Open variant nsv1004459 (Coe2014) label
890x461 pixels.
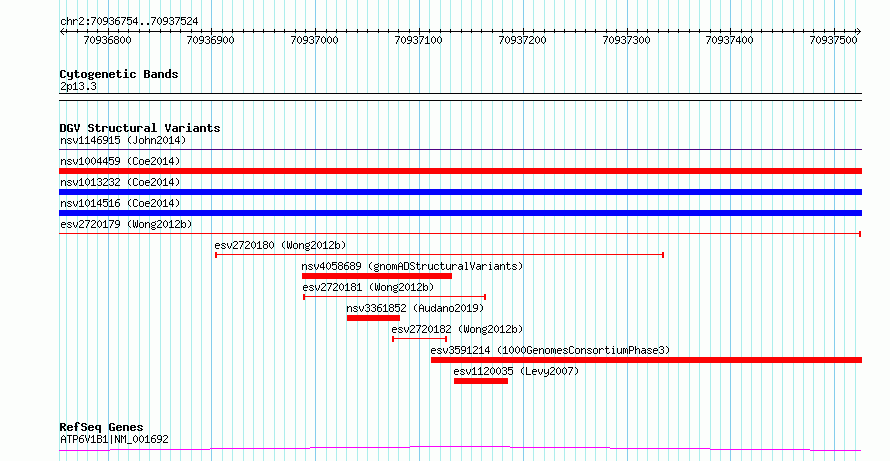120,161
